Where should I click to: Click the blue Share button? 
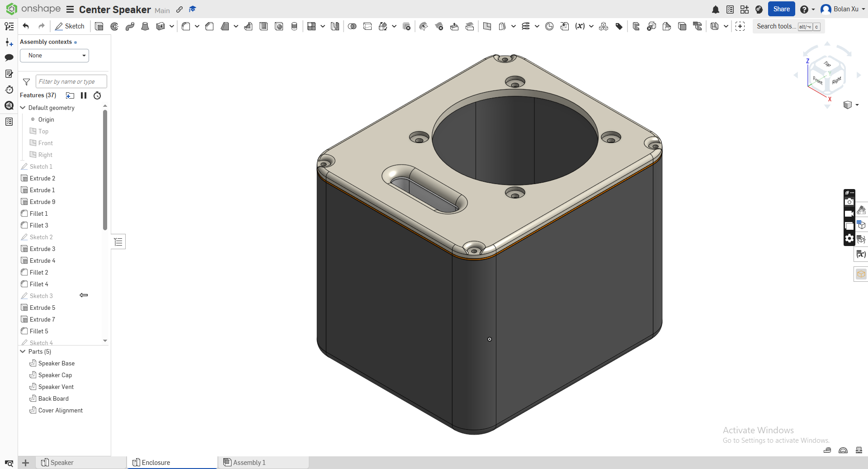pos(781,9)
